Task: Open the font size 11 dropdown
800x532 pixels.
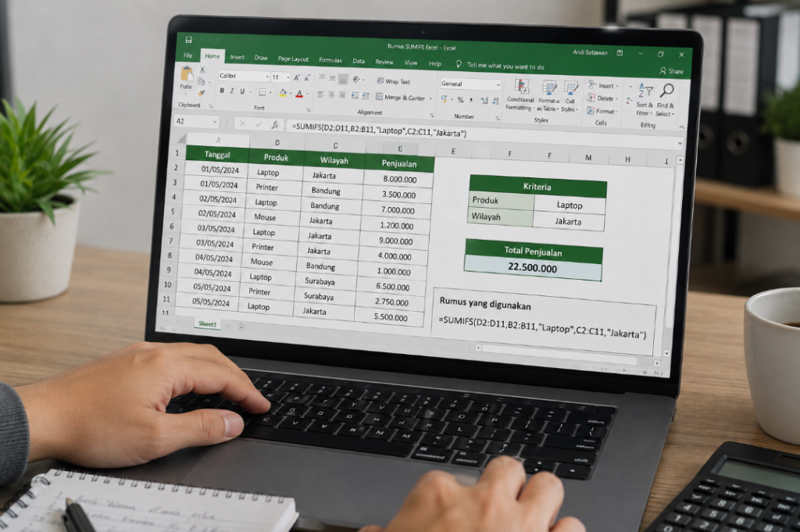Action: click(287, 77)
